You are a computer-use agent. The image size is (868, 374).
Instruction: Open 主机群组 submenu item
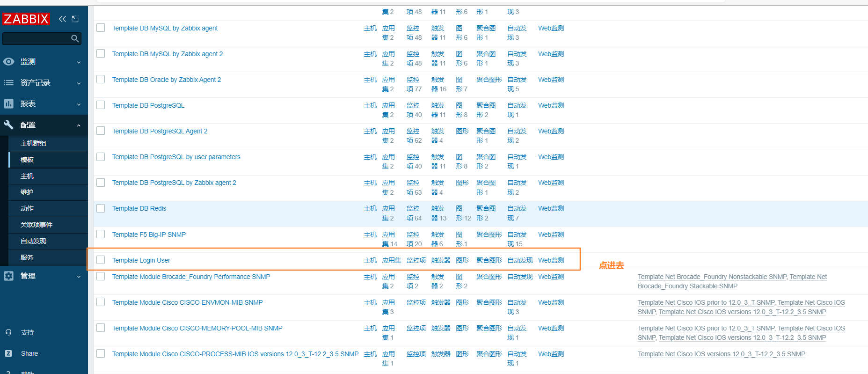pyautogui.click(x=48, y=143)
